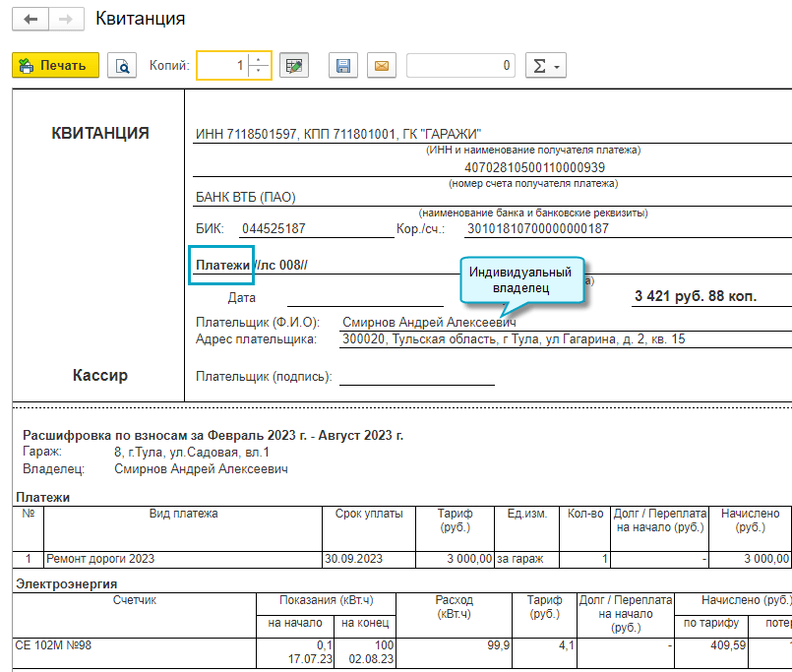Select the consumption 99,9 cell

click(x=455, y=652)
